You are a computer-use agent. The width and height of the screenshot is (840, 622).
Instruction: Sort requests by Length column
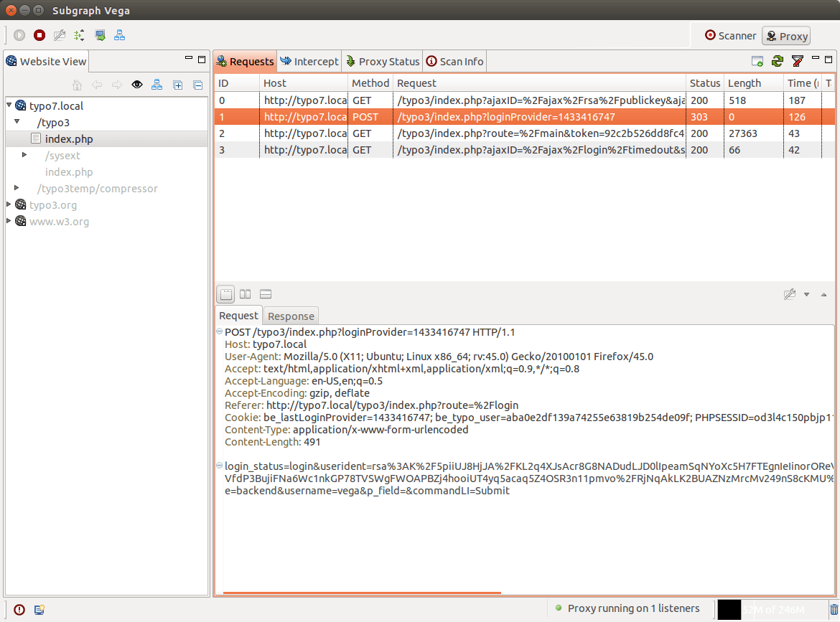[753, 83]
